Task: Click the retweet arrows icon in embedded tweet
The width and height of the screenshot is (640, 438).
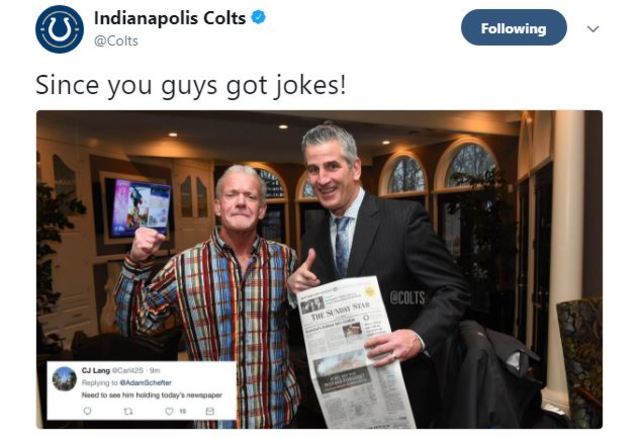Action: pyautogui.click(x=128, y=411)
